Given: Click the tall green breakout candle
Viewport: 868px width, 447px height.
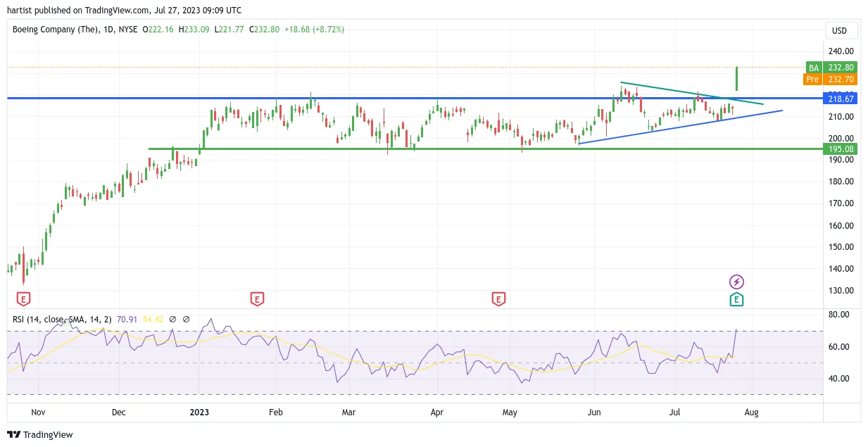Looking at the screenshot, I should [x=736, y=78].
